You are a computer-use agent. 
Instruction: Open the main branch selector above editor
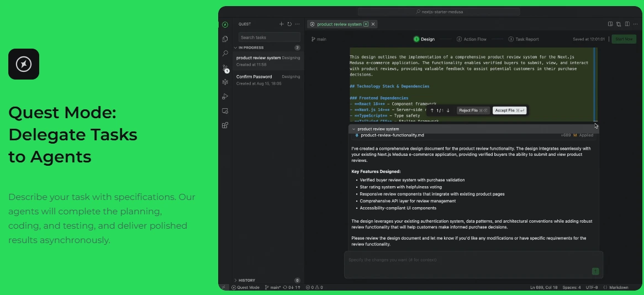click(x=319, y=39)
